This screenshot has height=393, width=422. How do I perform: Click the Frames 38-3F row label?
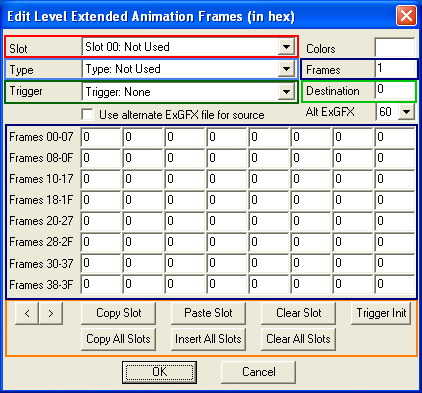coord(41,285)
